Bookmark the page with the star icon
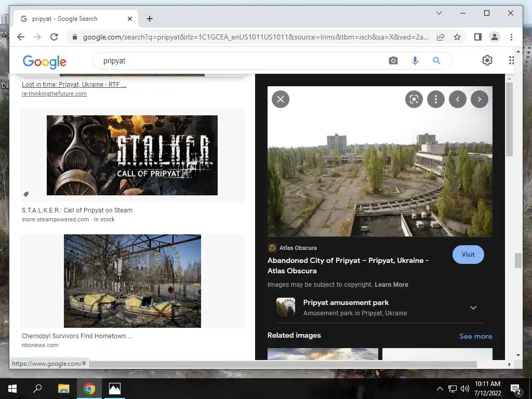The image size is (532, 399). (457, 37)
